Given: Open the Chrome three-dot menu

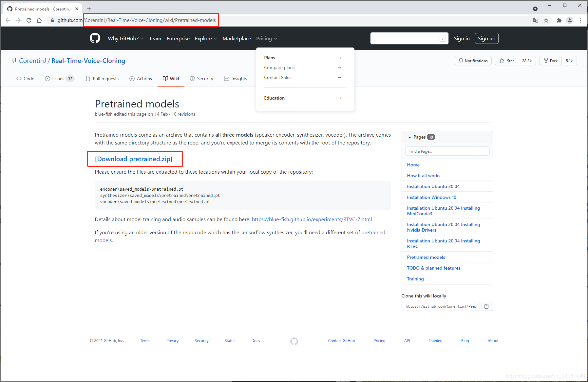Looking at the screenshot, I should pos(580,20).
